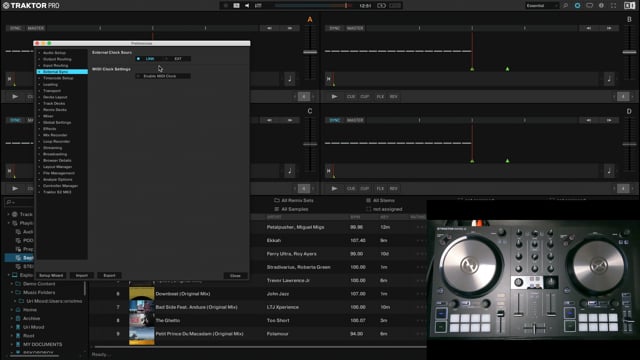Viewport: 640px width, 360px height.
Task: Click the Downbeat (Original Mix) cover art
Action: (142, 293)
